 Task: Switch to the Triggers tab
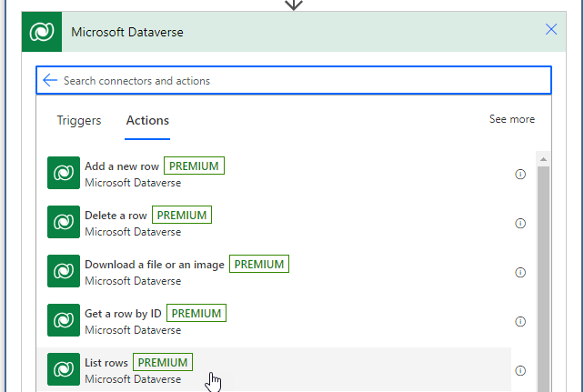(79, 120)
